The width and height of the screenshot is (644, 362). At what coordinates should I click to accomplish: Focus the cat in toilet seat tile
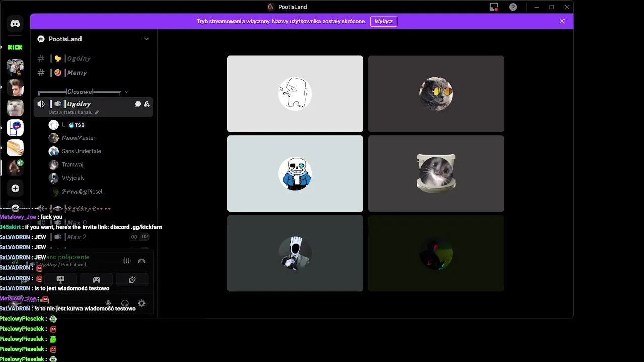436,173
